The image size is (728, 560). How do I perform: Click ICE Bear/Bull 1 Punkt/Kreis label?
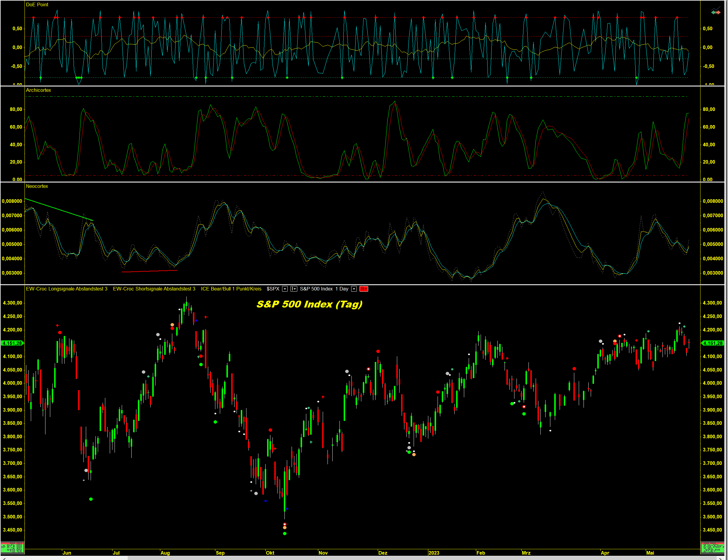(x=231, y=289)
